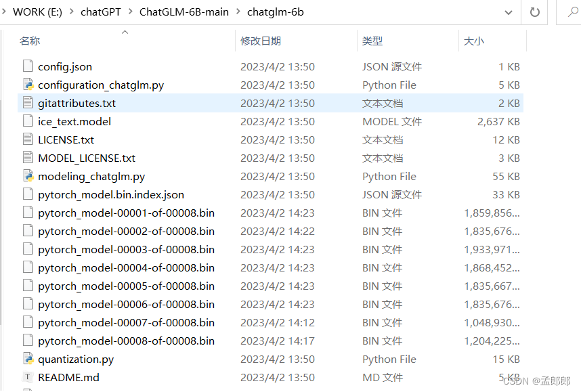Expand the chevron after chatGPT breadcrumb

pyautogui.click(x=131, y=12)
